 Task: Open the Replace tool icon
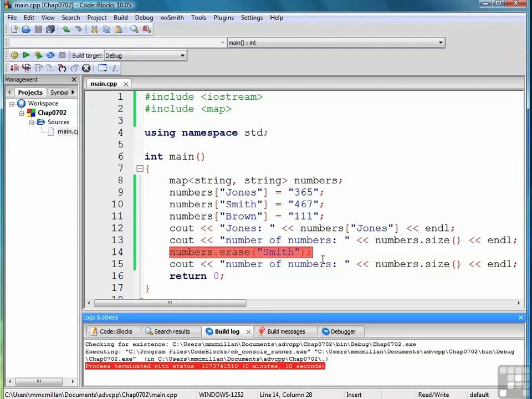click(146, 29)
